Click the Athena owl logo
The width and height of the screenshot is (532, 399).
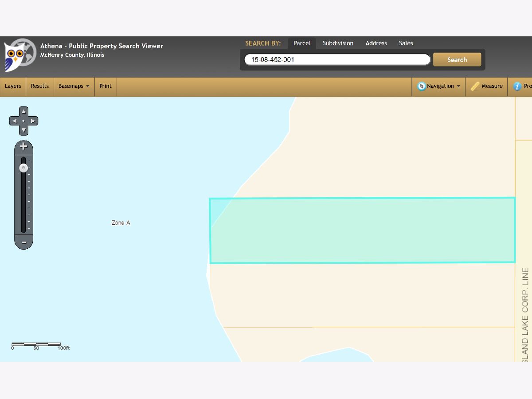pos(20,55)
